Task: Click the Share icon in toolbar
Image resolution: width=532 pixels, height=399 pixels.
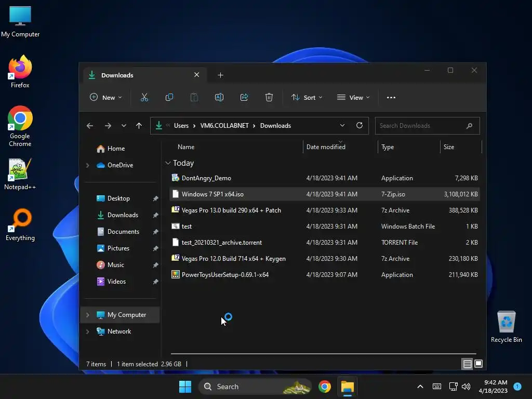Action: [x=244, y=97]
